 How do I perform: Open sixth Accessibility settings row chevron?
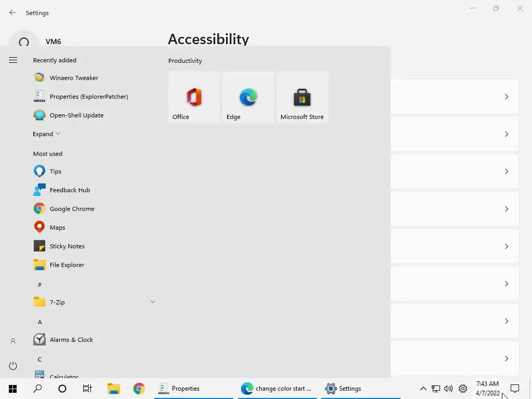[x=506, y=284]
